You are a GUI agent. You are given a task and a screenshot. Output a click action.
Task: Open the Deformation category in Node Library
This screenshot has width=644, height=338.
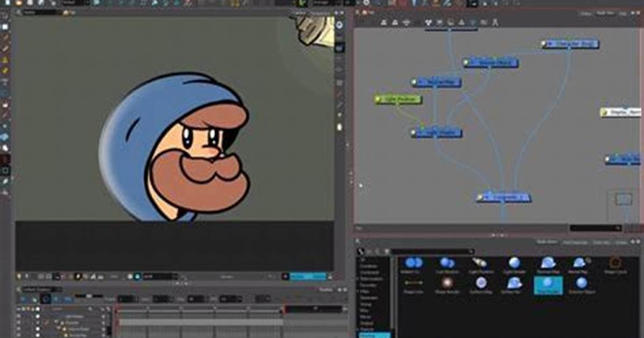click(x=372, y=279)
